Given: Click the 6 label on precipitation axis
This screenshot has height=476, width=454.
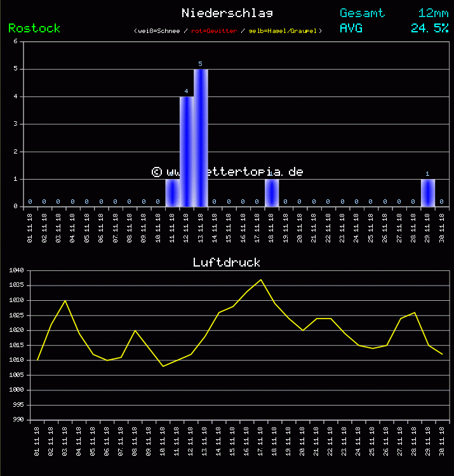Looking at the screenshot, I should tap(15, 42).
